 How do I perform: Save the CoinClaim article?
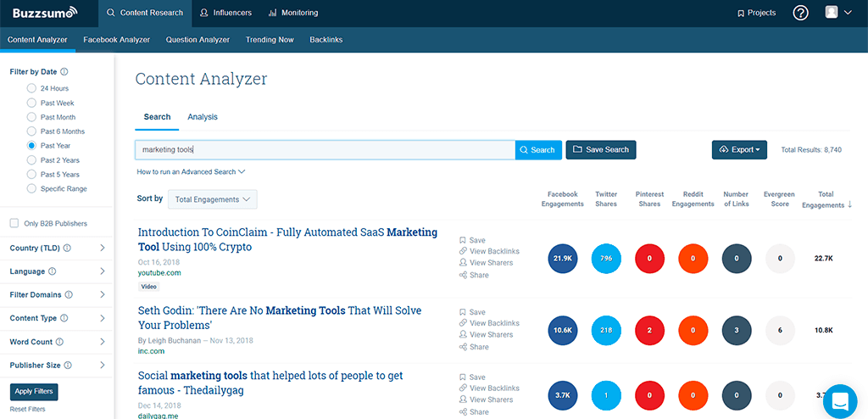[472, 240]
